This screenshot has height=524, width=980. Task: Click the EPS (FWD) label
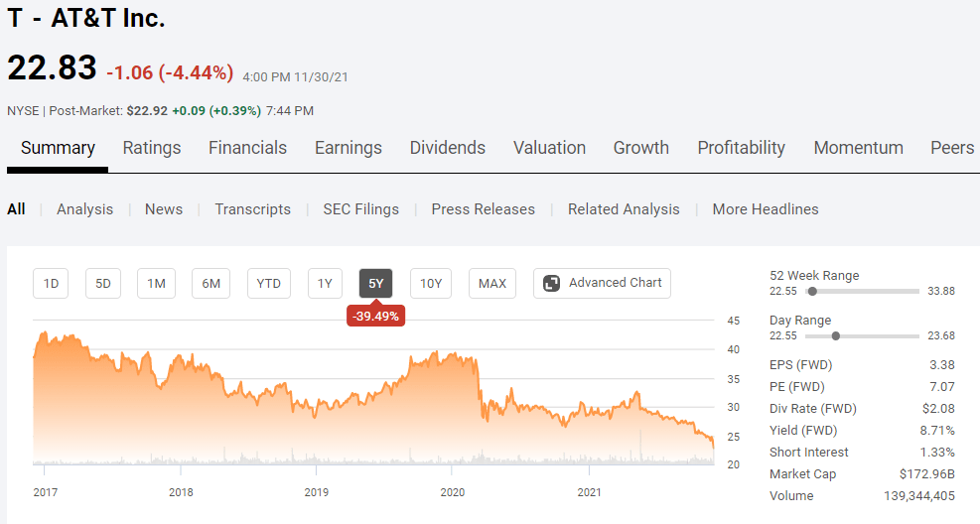point(800,365)
